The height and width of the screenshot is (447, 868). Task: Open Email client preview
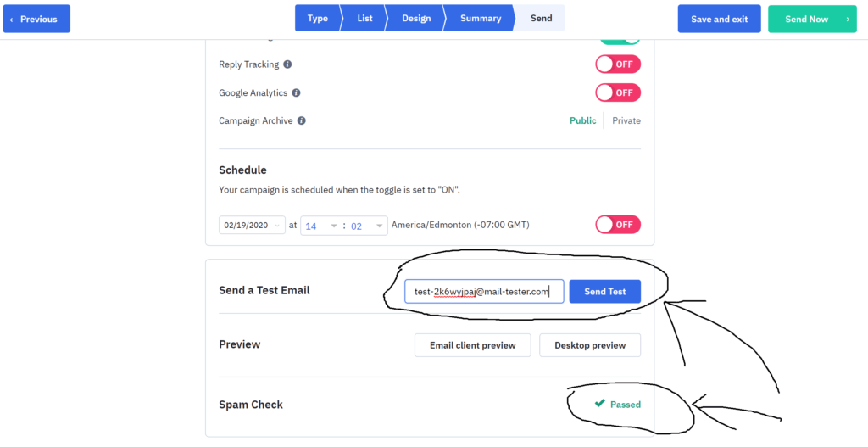coord(473,345)
